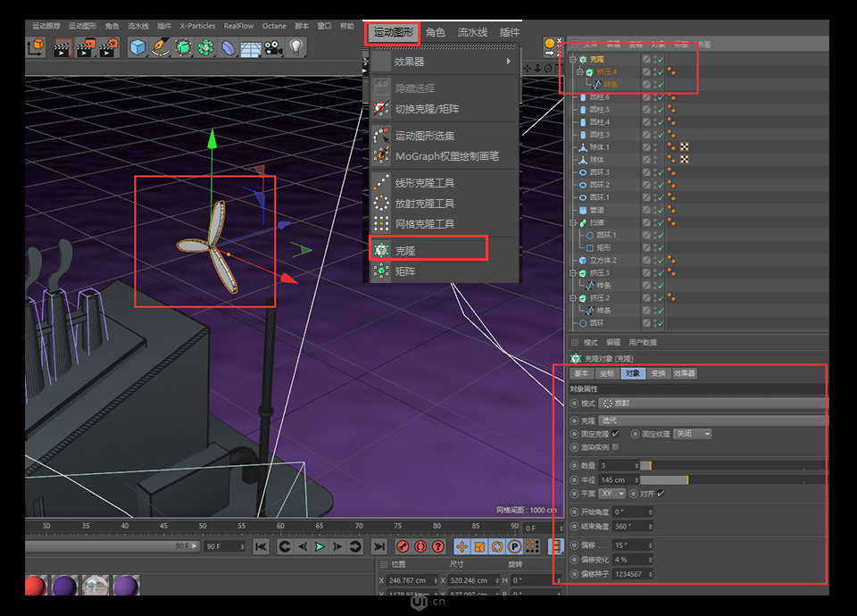Open the 固定纹理 dropdown set to 关闭

(693, 434)
